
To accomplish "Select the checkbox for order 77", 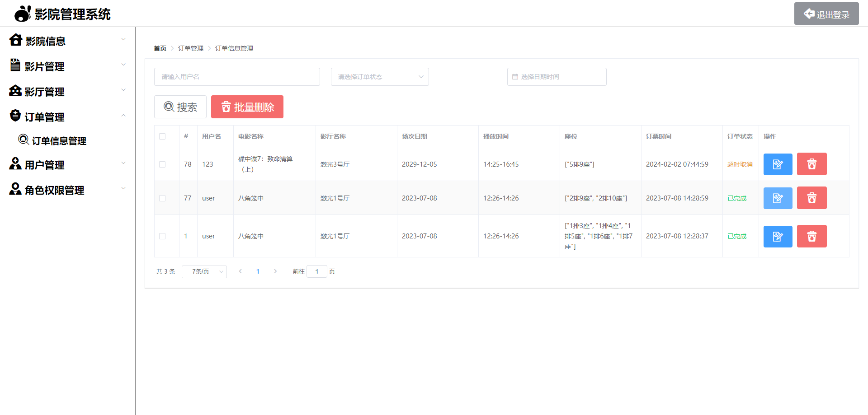I will pos(162,198).
